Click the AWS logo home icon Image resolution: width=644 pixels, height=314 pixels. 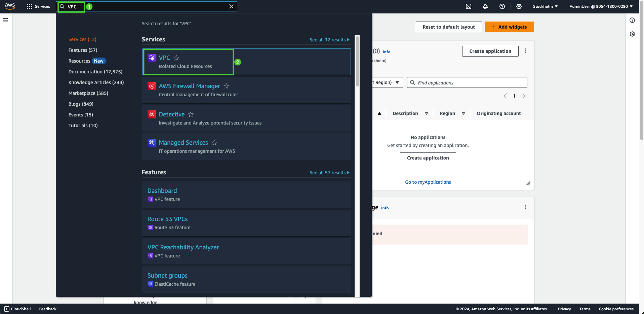point(10,6)
